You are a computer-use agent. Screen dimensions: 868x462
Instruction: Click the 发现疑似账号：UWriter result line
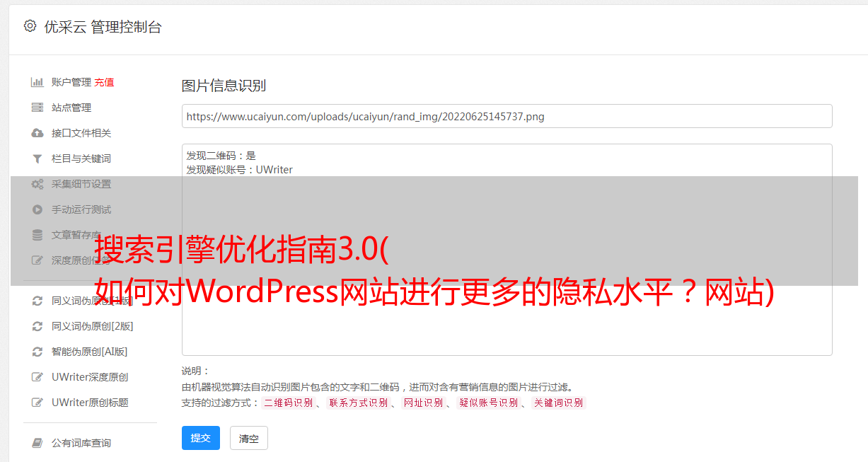[240, 170]
